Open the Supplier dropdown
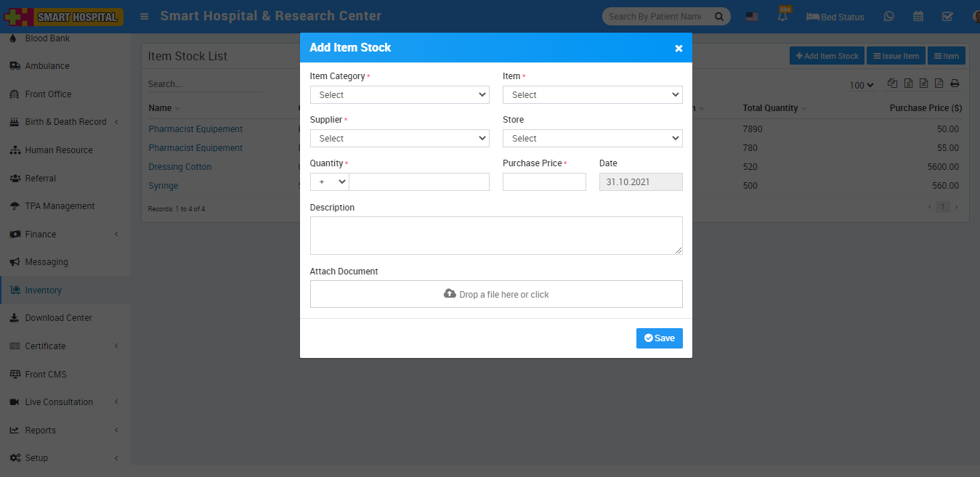This screenshot has width=980, height=477. click(x=400, y=139)
